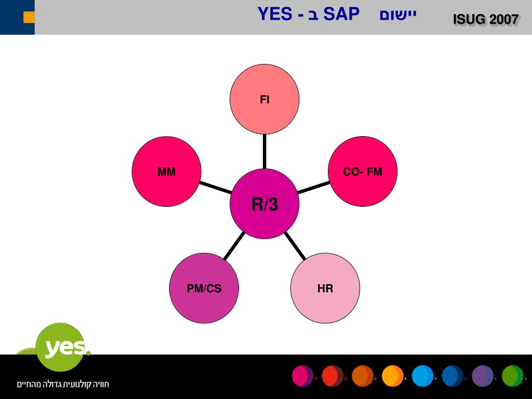532x399 pixels.
Task: Click the central R/3 circle
Action: tap(264, 204)
